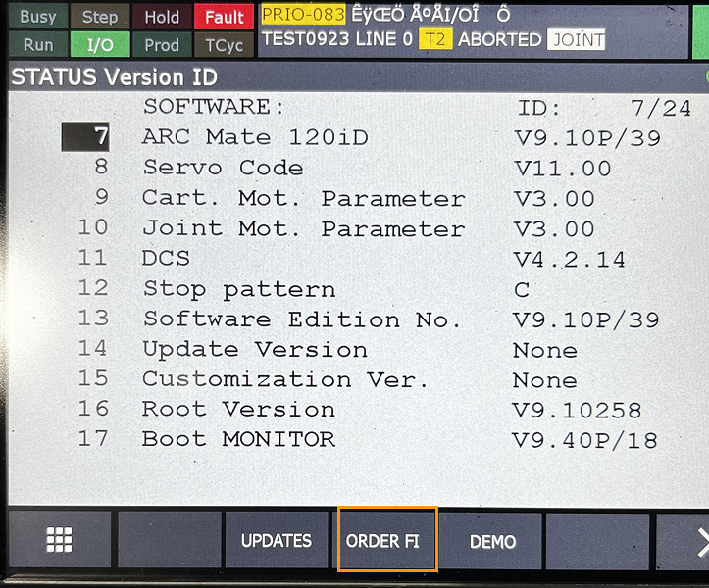Screen dimensions: 709x588
Task: Tap the ID: column header
Action: (538, 109)
